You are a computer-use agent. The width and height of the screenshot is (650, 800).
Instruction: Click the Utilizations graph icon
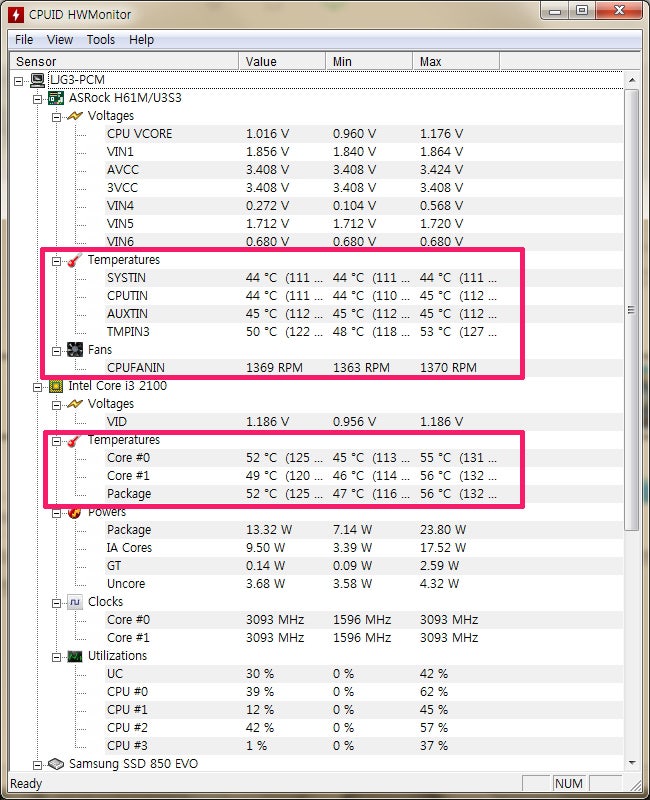click(x=74, y=656)
